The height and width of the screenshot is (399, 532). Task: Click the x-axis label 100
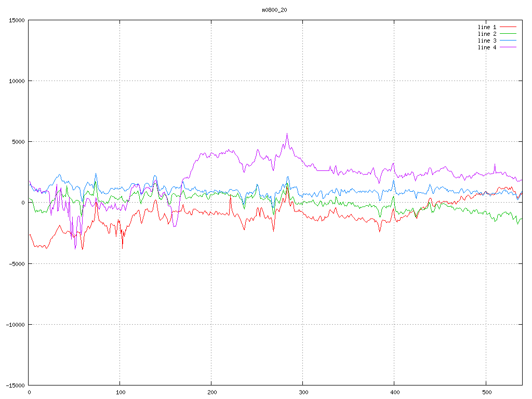[x=121, y=393]
